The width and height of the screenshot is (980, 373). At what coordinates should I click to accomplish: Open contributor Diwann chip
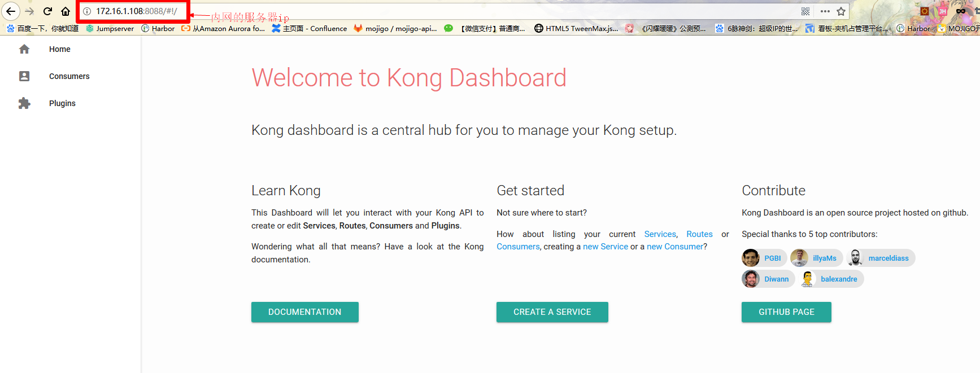pyautogui.click(x=768, y=279)
